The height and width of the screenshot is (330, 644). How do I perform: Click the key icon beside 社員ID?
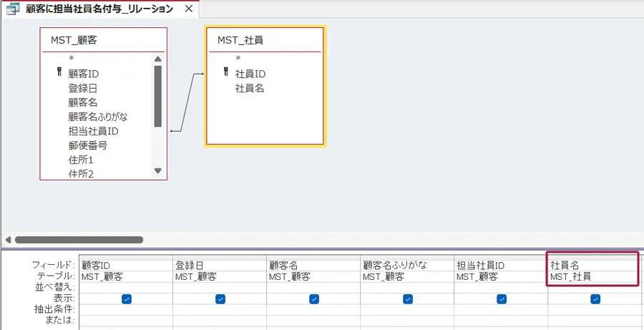click(x=225, y=73)
